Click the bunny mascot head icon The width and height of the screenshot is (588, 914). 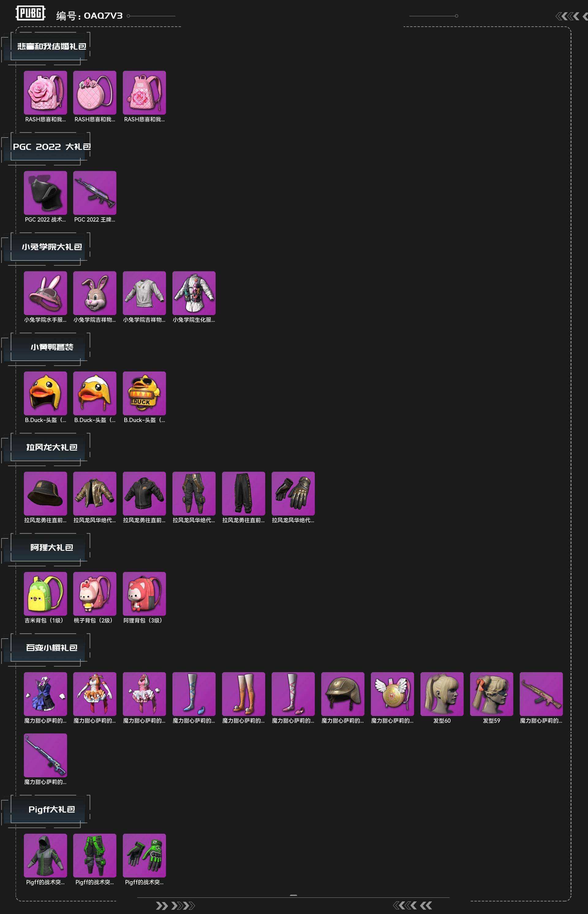95,293
